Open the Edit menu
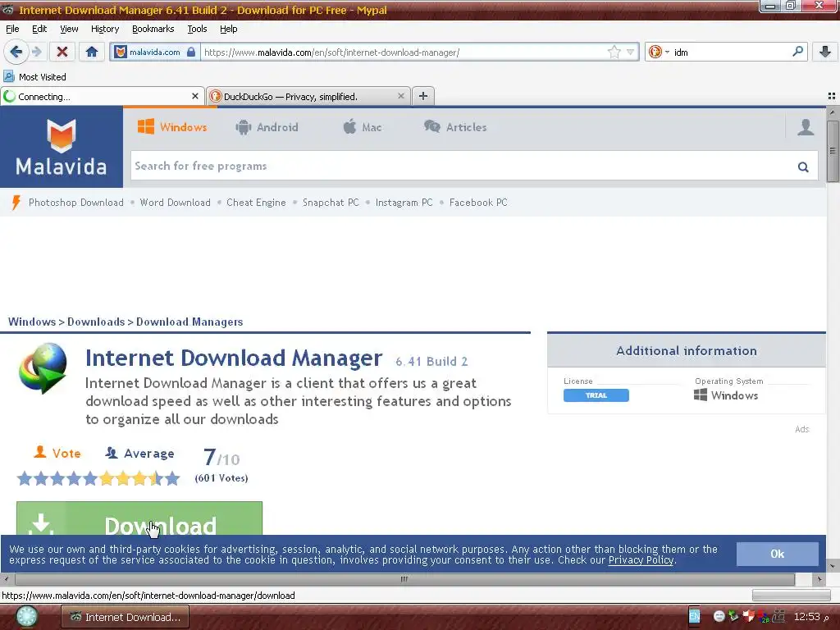Viewport: 840px width, 630px height. pyautogui.click(x=39, y=29)
